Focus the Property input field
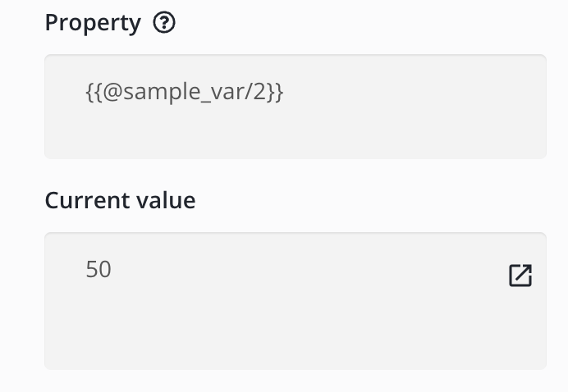Screen dimensions: 568x392 click(295, 107)
